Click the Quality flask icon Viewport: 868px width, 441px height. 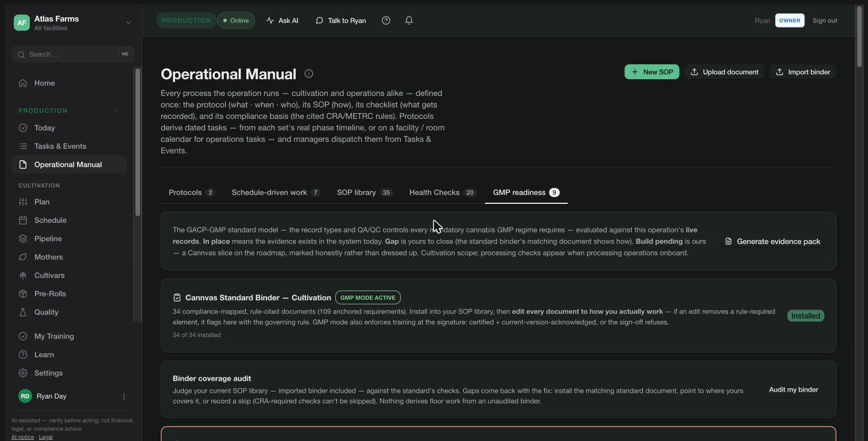coord(23,312)
